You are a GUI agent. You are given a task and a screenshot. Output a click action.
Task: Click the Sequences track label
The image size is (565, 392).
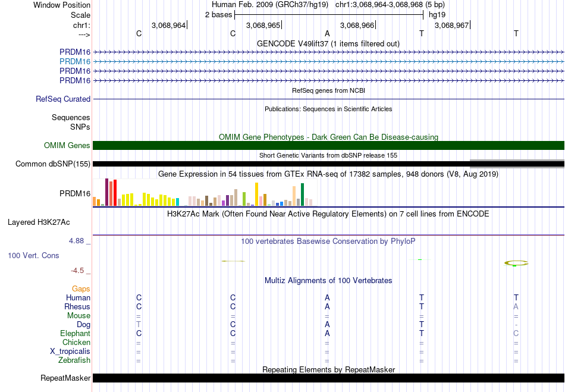coord(71,117)
